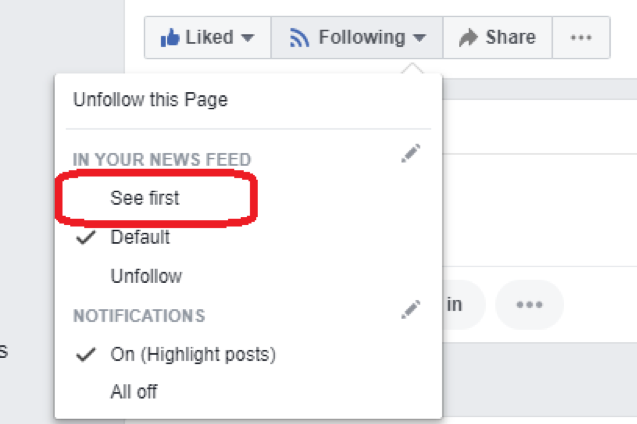Edit News Feed preferences pencil icon
The height and width of the screenshot is (424, 637).
pos(410,154)
